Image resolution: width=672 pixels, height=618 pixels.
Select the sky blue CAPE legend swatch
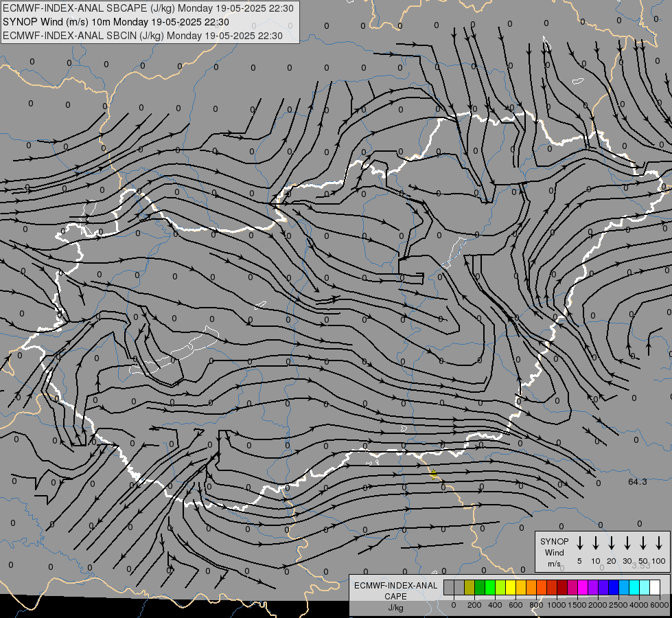coord(623,587)
